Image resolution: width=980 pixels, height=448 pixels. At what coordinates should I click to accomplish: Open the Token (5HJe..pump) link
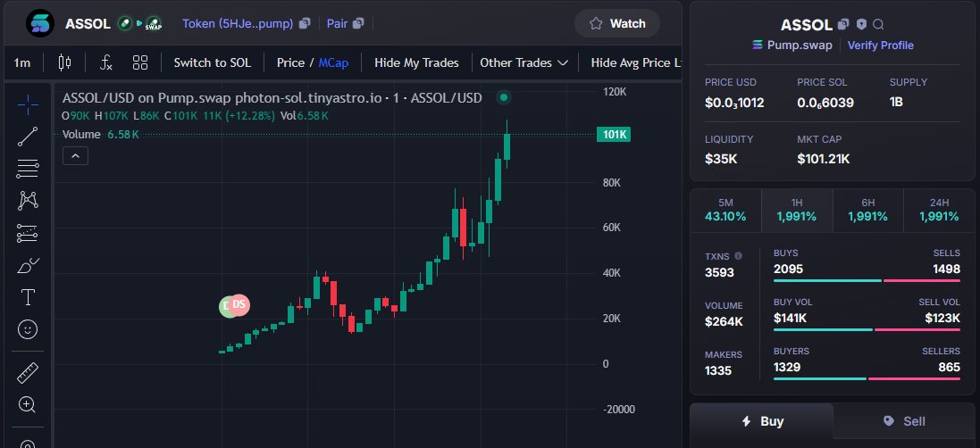238,24
